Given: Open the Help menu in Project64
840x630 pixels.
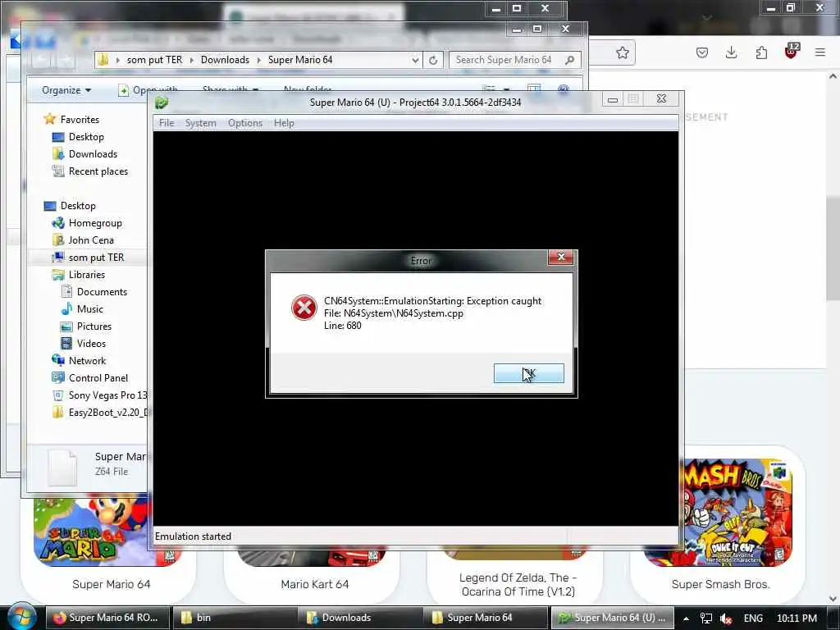Looking at the screenshot, I should (284, 123).
